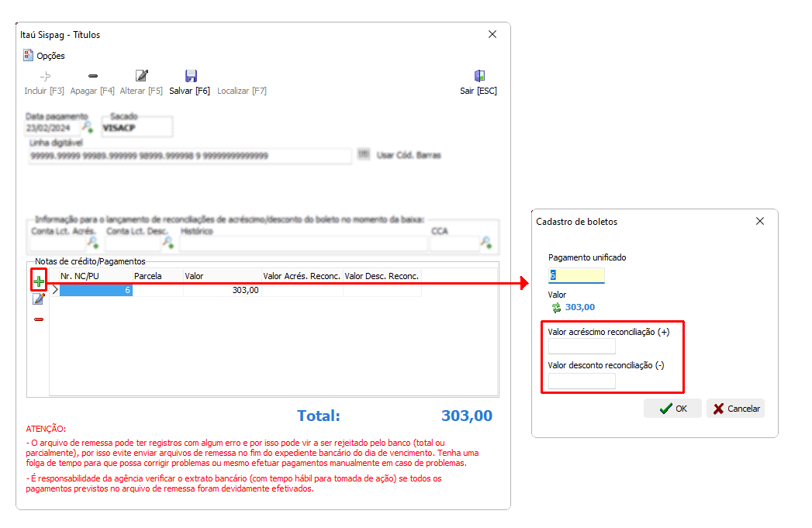The width and height of the screenshot is (812, 528).
Task: Close the Cadastro de boletos dialog
Action: click(760, 221)
